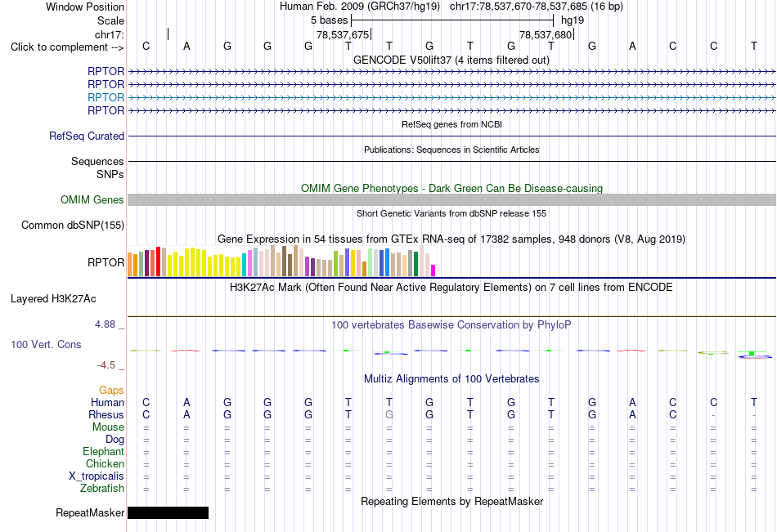Screen dimensions: 777x532
Task: Open 'Short Genetic Variants from dbSNP release 155'
Action: tap(451, 213)
